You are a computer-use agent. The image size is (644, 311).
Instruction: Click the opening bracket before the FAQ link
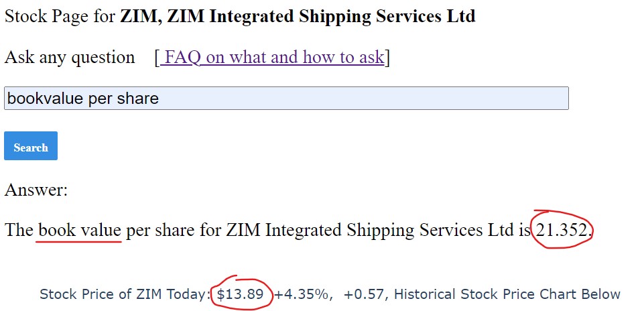(x=157, y=58)
